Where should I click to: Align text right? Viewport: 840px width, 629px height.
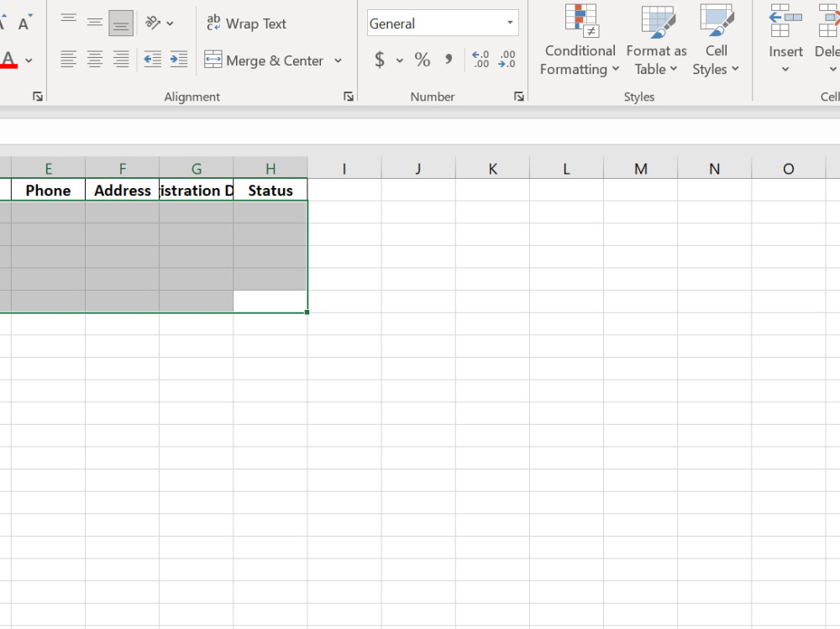(121, 59)
